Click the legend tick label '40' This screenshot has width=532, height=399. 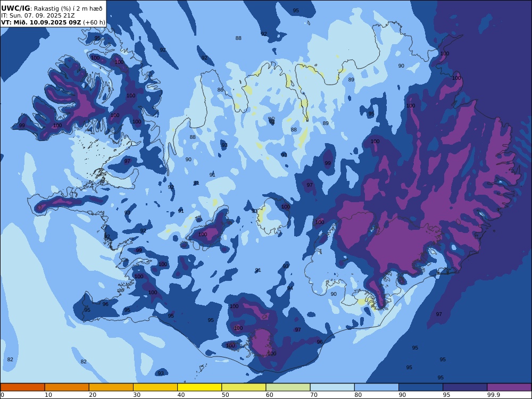coord(181,395)
